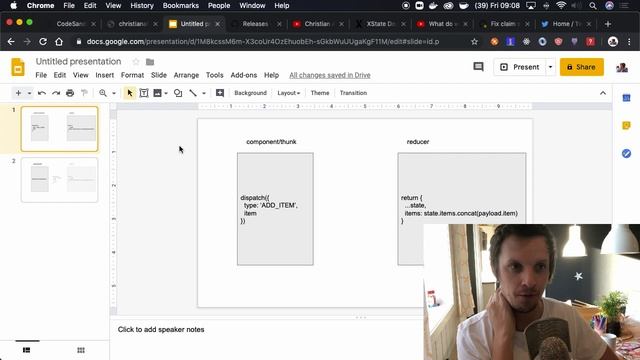The image size is (640, 360).
Task: Hide the menus with collapse arrow
Action: point(603,93)
